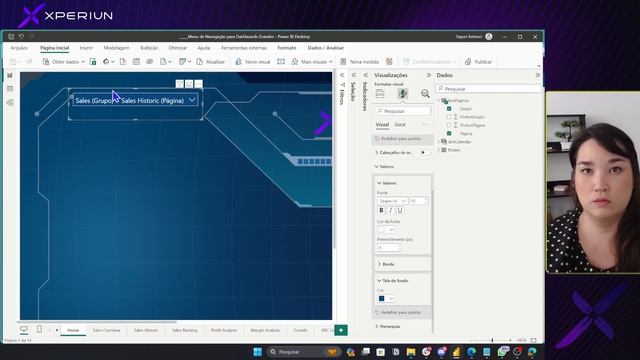Check the OrdemGrupo field checkbox
The image size is (640, 360).
(x=449, y=117)
